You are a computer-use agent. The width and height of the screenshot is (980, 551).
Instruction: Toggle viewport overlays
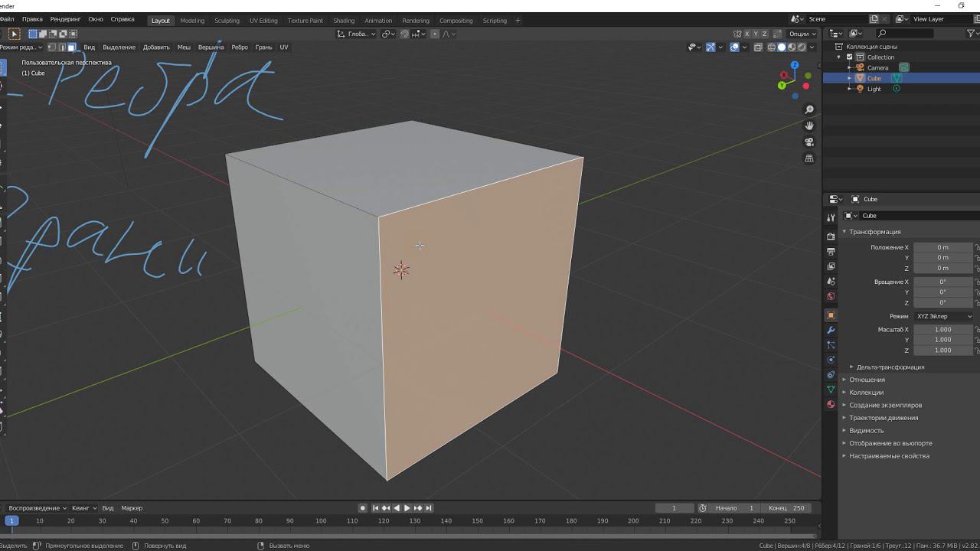pos(734,47)
